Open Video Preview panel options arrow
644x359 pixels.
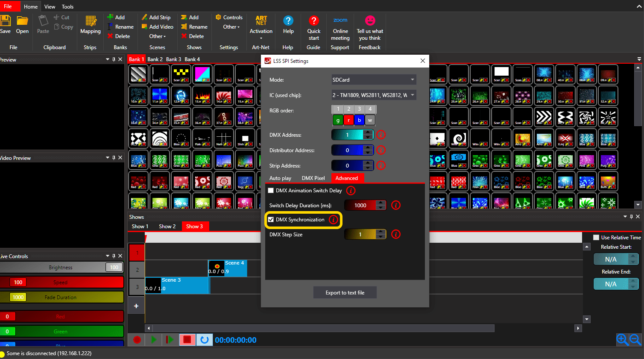point(108,158)
